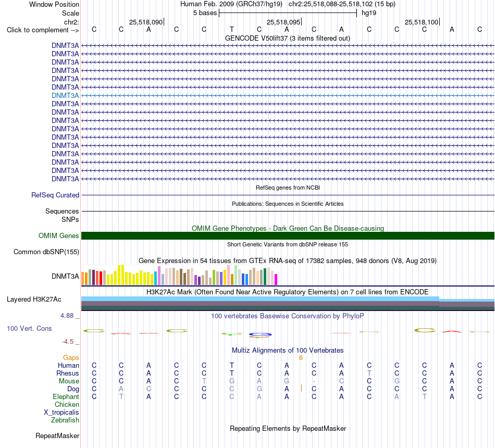Click the "RefSeq Curated" track label
The image size is (495, 448).
(x=55, y=195)
